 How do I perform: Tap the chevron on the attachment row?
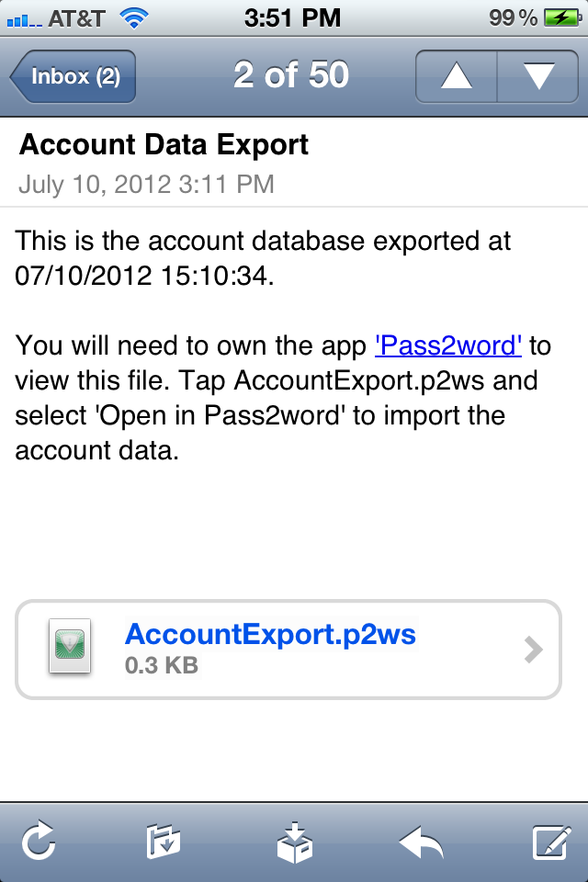pos(533,650)
